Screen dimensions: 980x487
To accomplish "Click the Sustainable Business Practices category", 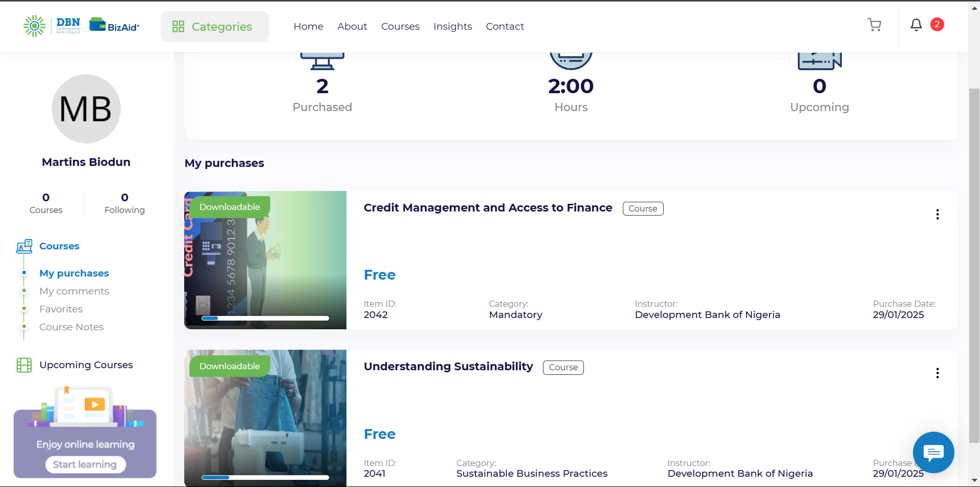I will click(532, 473).
